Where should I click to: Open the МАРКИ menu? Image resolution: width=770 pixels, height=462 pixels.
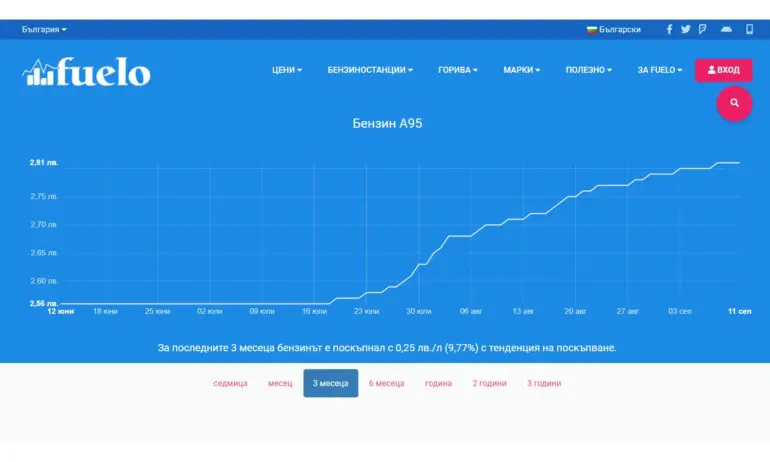click(521, 70)
